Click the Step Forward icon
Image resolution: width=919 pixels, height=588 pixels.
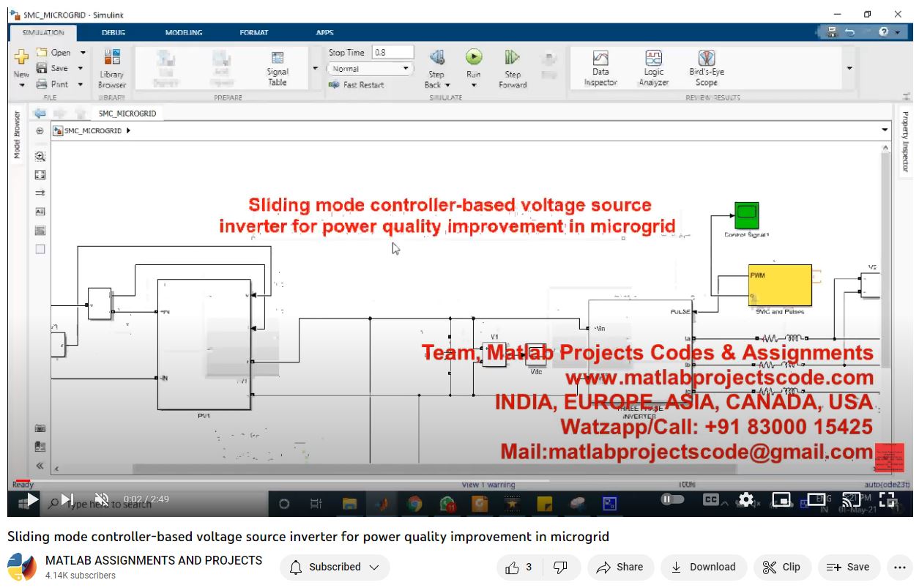click(x=513, y=59)
